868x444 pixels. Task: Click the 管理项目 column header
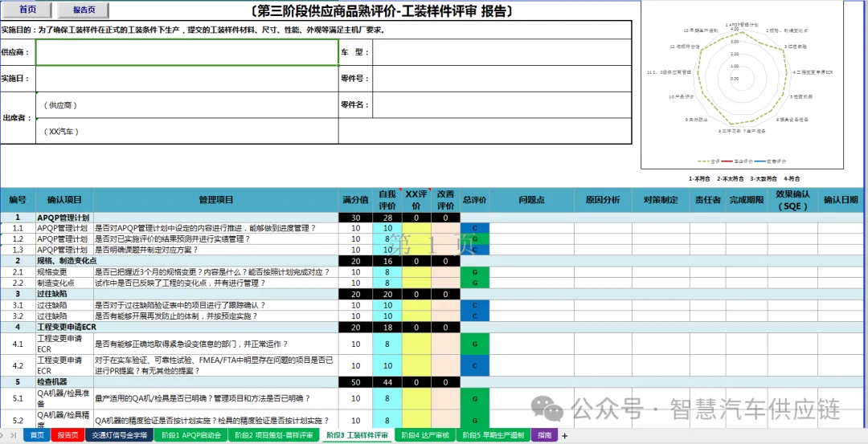[x=216, y=200]
